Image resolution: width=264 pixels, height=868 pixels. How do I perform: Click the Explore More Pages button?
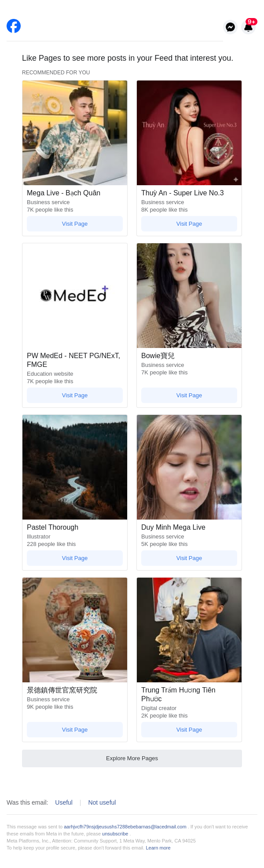click(132, 758)
